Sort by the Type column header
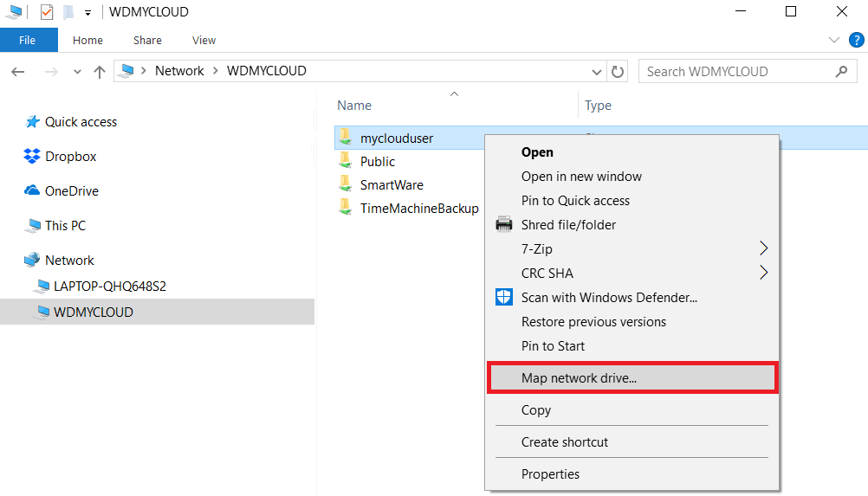868x496 pixels. tap(598, 105)
